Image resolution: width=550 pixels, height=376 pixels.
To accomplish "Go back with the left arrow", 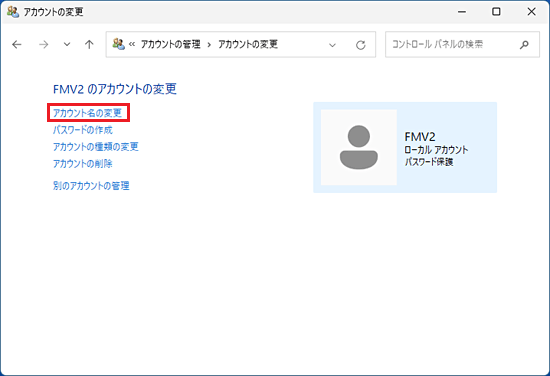I will [x=16, y=45].
